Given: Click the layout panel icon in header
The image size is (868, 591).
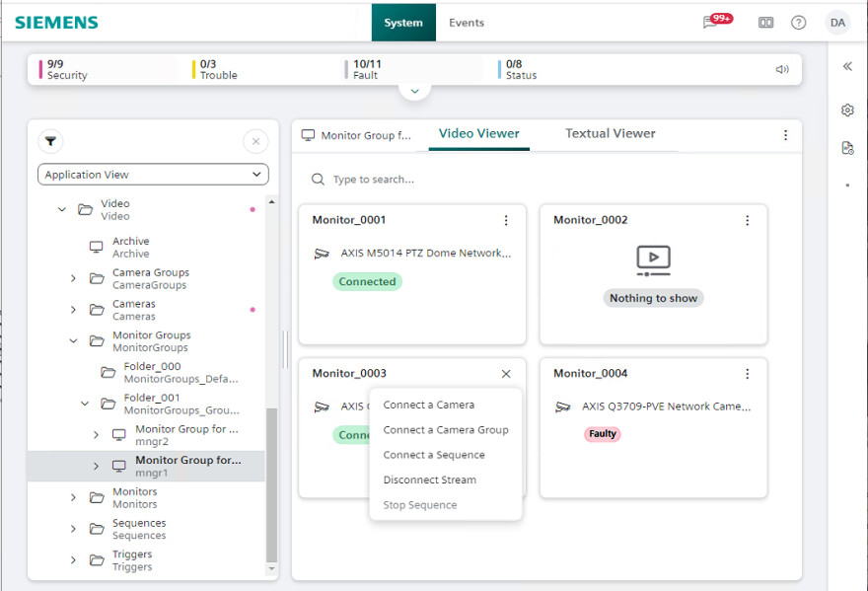Looking at the screenshot, I should click(765, 23).
